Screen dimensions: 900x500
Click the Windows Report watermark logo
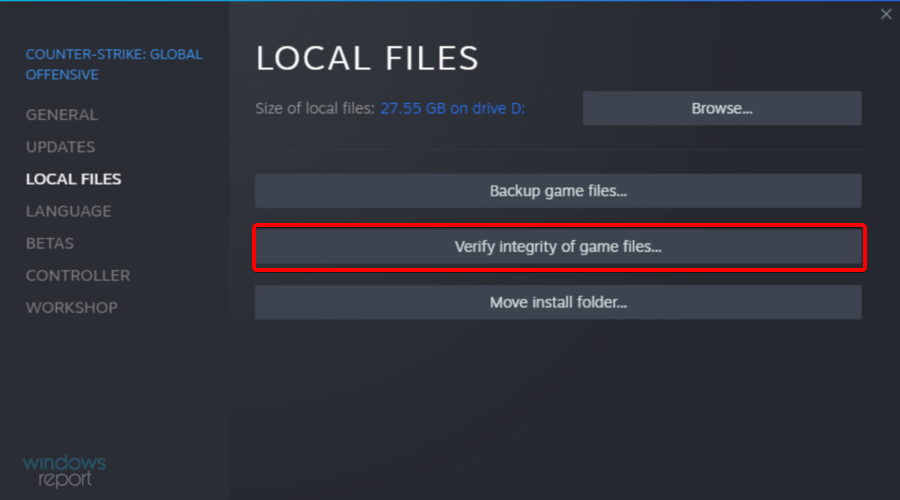pos(64,470)
